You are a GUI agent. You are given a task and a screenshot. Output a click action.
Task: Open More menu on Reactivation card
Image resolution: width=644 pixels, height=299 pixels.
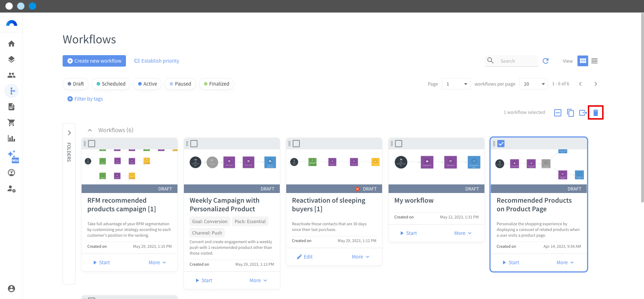(x=361, y=257)
